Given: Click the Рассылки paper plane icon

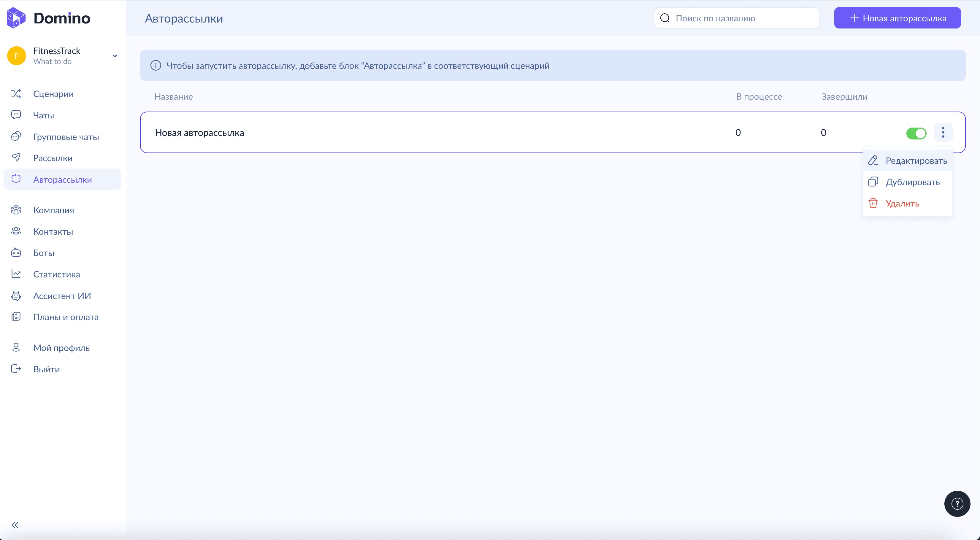Looking at the screenshot, I should pos(16,158).
